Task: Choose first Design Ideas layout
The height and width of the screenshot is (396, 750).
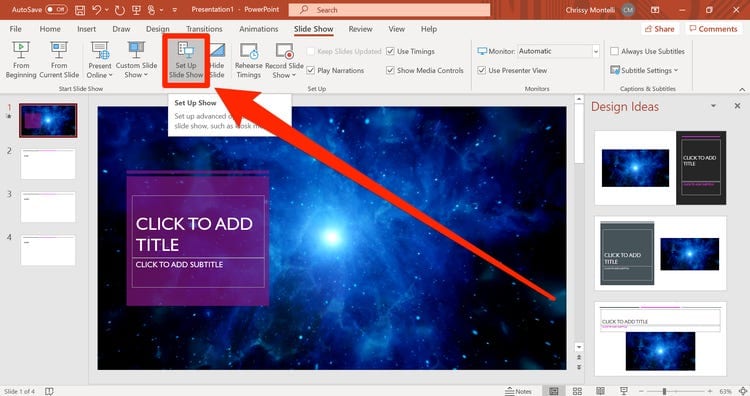Action: point(661,168)
